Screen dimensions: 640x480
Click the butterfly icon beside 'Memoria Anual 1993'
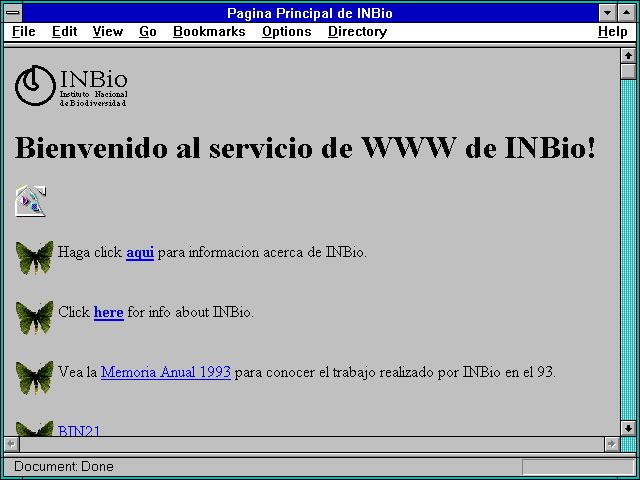[x=35, y=378]
